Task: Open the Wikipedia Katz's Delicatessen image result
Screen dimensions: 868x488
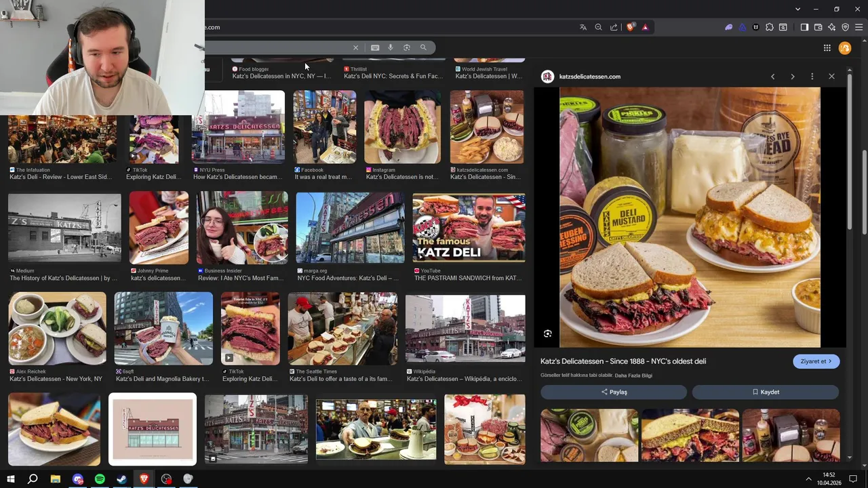Action: coord(465,329)
